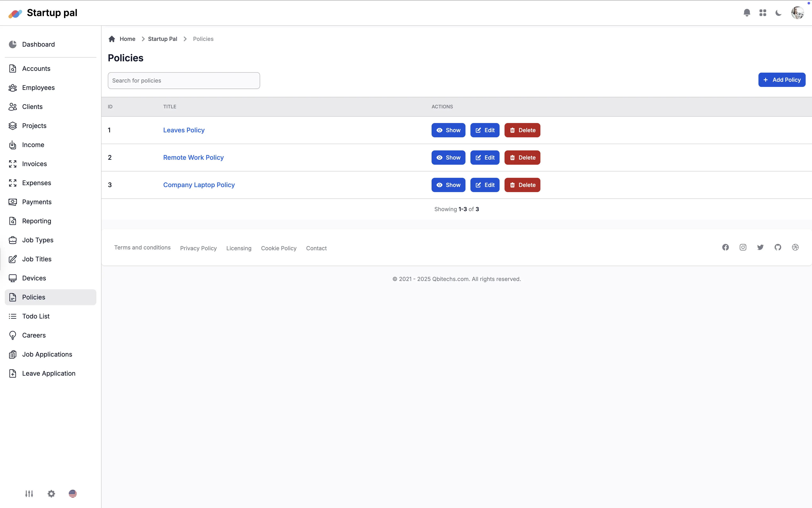Click the Job Applications clipboard icon
The height and width of the screenshot is (508, 812).
pyautogui.click(x=13, y=354)
